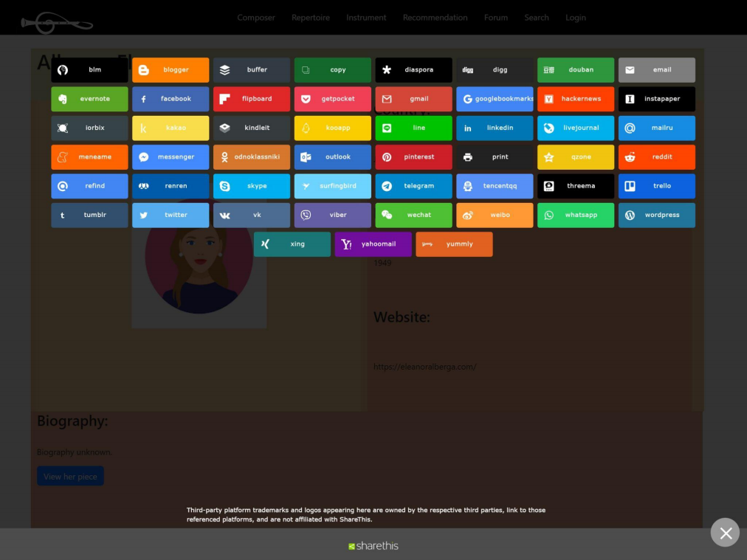This screenshot has height=560, width=747.
Task: Share via the WhatsApp icon
Action: click(x=576, y=215)
